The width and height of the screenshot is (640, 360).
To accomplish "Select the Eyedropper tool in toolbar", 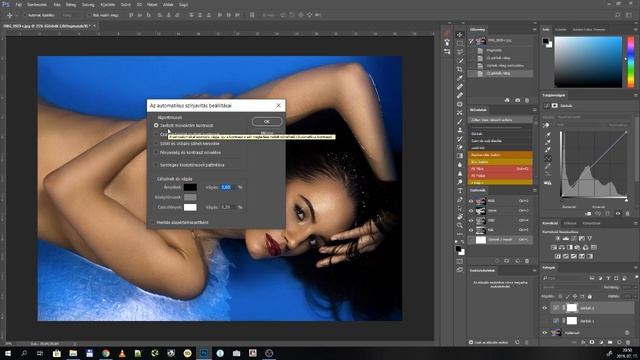I will pos(460,78).
